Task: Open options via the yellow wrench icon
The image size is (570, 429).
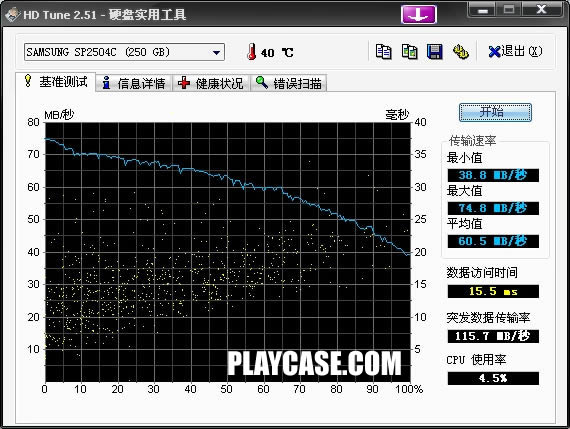Action: [461, 52]
